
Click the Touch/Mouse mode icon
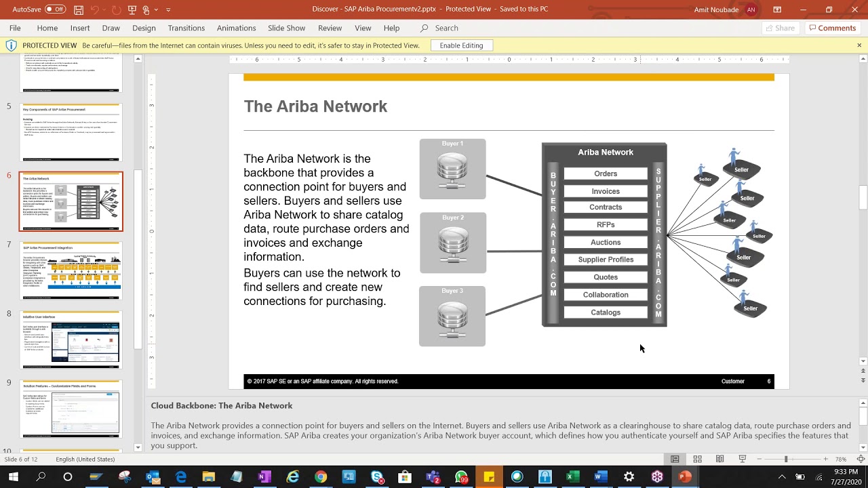(x=146, y=9)
